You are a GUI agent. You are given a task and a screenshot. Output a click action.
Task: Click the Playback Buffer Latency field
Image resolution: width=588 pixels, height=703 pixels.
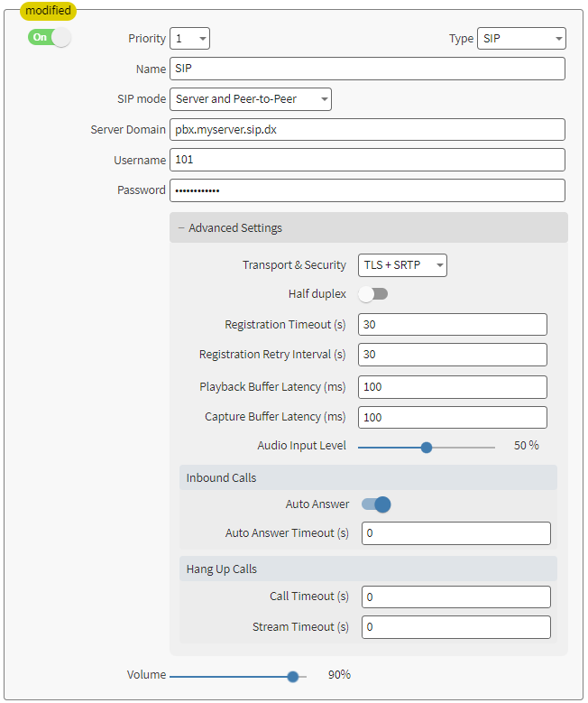pyautogui.click(x=452, y=387)
